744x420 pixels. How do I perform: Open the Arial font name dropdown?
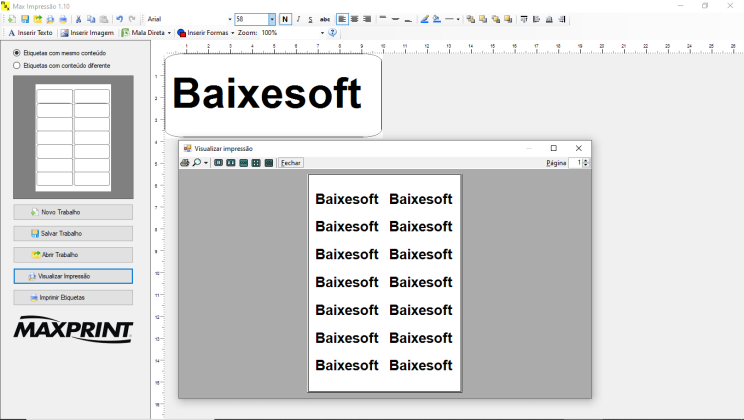click(x=230, y=19)
